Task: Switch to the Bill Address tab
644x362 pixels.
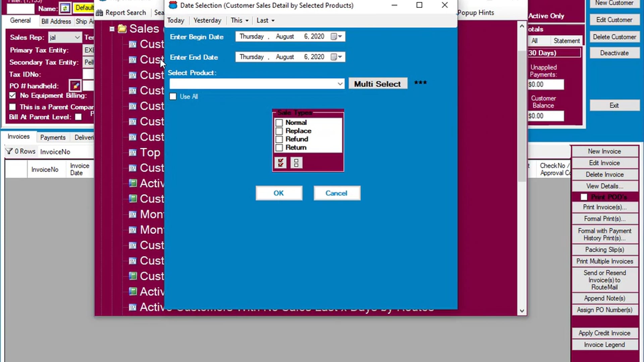Action: pos(56,21)
